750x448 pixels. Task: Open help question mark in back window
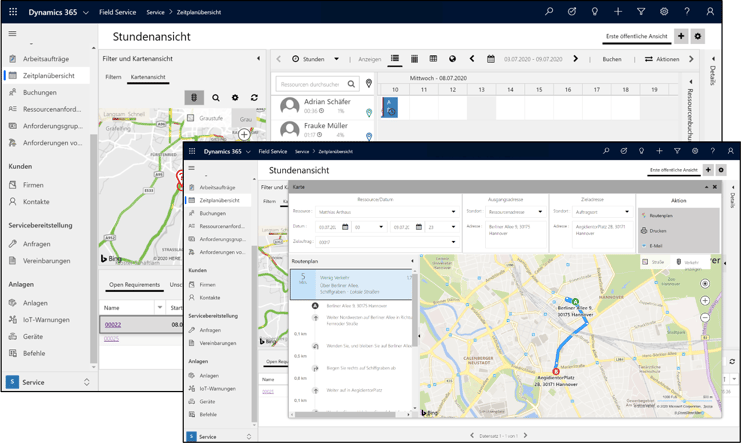point(687,11)
